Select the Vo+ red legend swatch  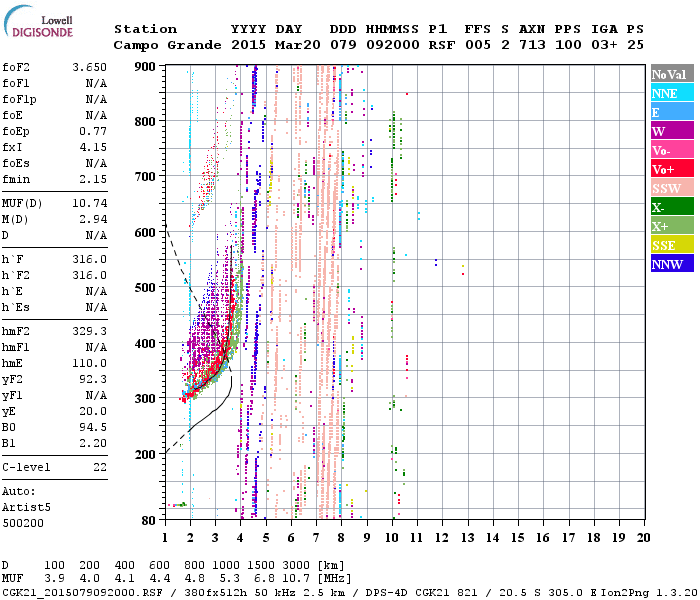pyautogui.click(x=672, y=169)
